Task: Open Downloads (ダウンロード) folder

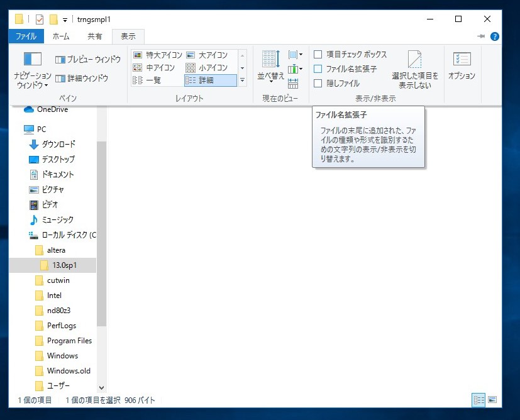Action: [x=52, y=144]
